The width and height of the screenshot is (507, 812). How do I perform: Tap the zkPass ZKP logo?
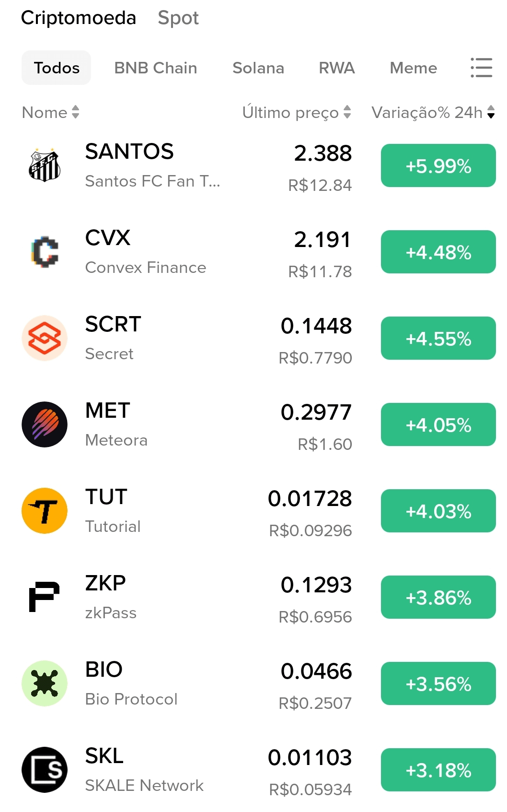pyautogui.click(x=45, y=597)
